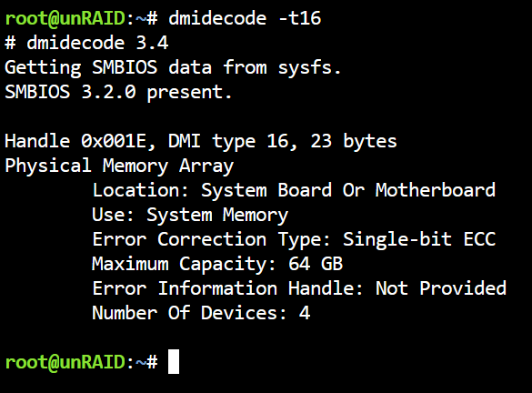The image size is (532, 393).
Task: Click the 'Error Information Handle:' label
Action: (x=227, y=288)
